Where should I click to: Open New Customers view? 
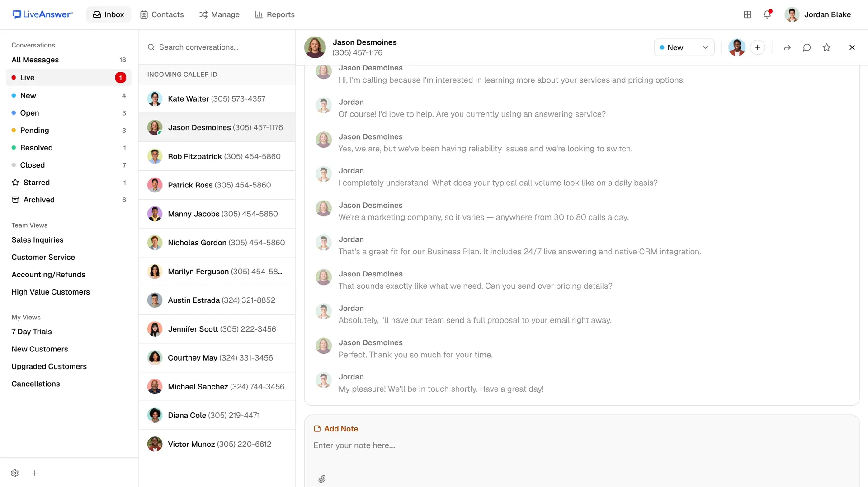click(40, 349)
